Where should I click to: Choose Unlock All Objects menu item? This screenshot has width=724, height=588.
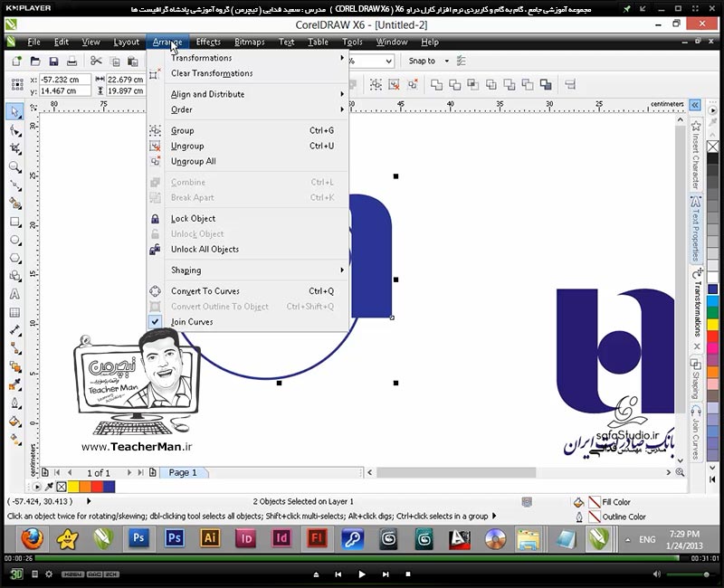point(248,250)
